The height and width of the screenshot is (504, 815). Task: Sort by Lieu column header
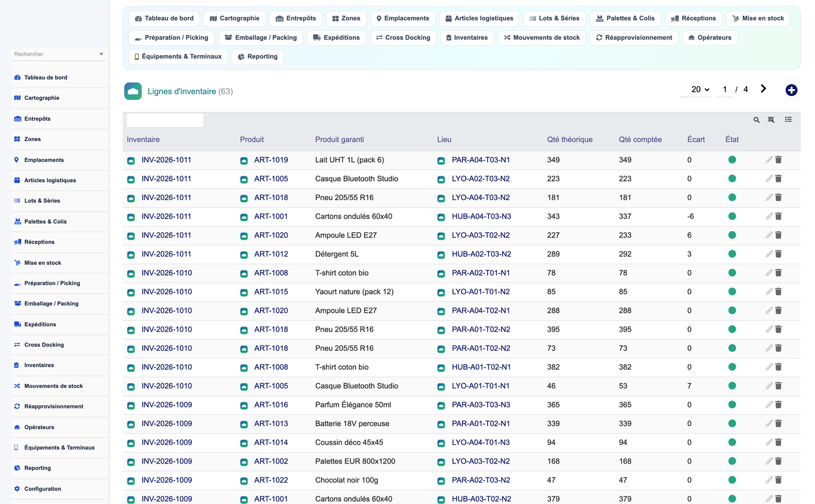click(x=444, y=140)
